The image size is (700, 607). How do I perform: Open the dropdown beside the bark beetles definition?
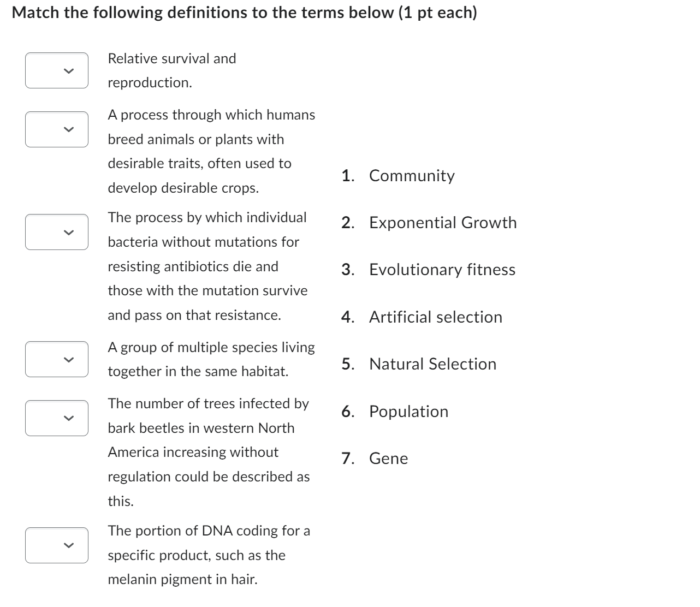point(57,418)
